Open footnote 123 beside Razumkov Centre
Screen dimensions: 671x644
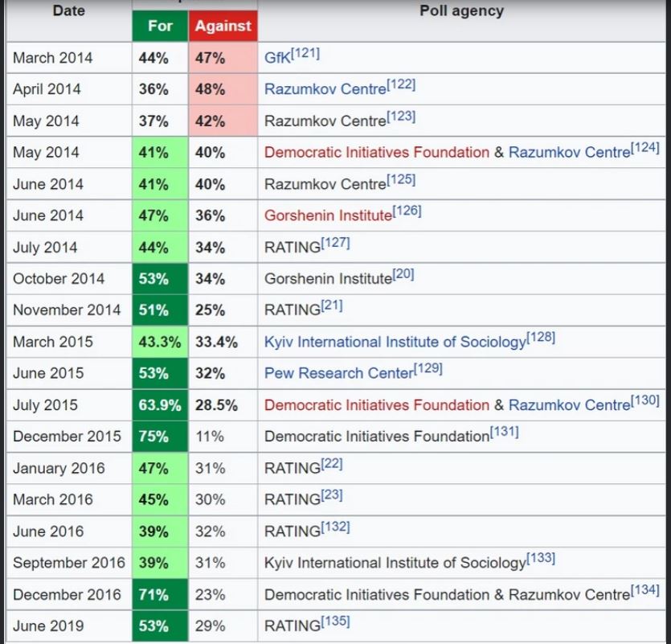click(401, 117)
